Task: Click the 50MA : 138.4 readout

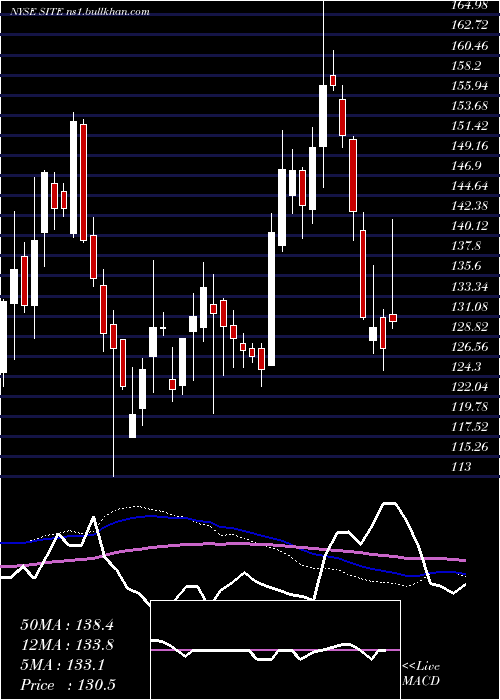Action: pyautogui.click(x=67, y=625)
